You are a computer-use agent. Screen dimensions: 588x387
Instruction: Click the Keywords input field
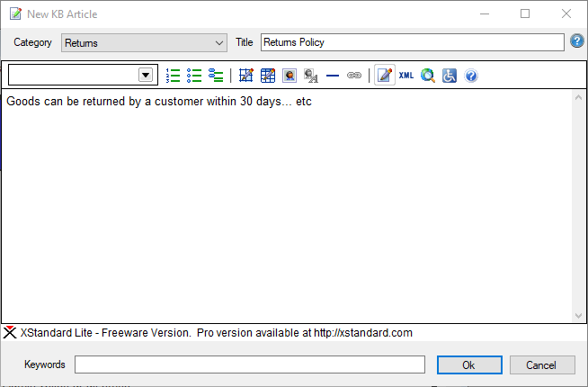(x=249, y=364)
